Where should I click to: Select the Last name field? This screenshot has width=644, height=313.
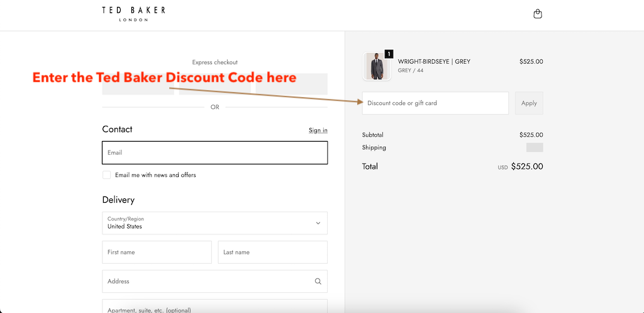click(x=272, y=252)
